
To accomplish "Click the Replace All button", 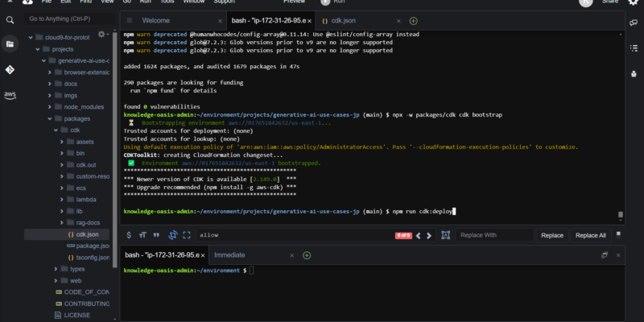I will click(590, 235).
